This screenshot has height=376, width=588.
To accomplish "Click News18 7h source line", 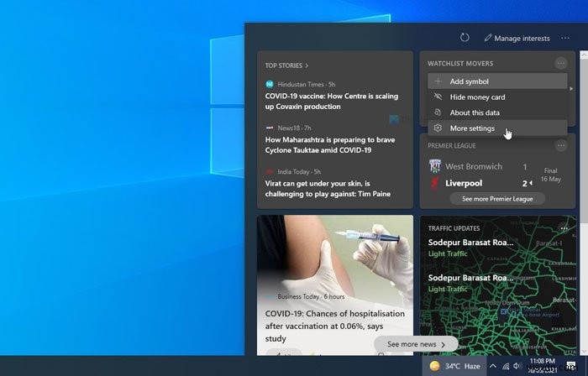I will [294, 128].
